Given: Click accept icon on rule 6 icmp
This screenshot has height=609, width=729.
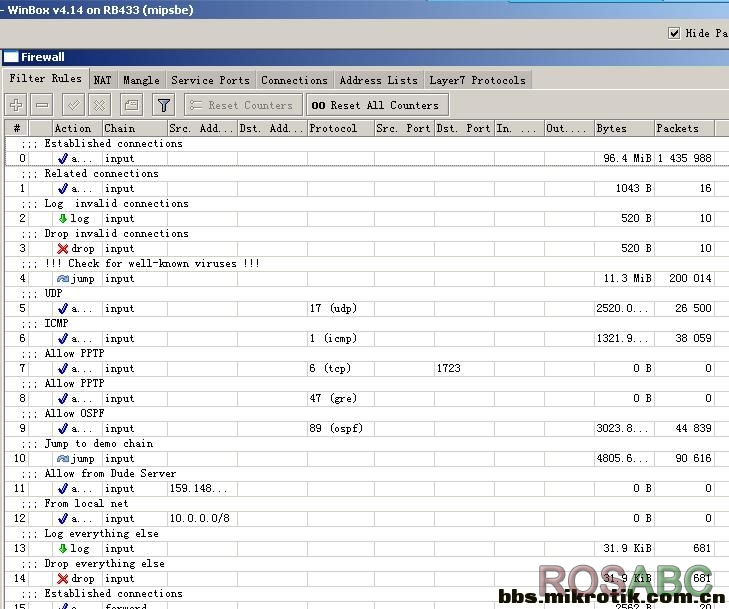Looking at the screenshot, I should click(x=63, y=338).
